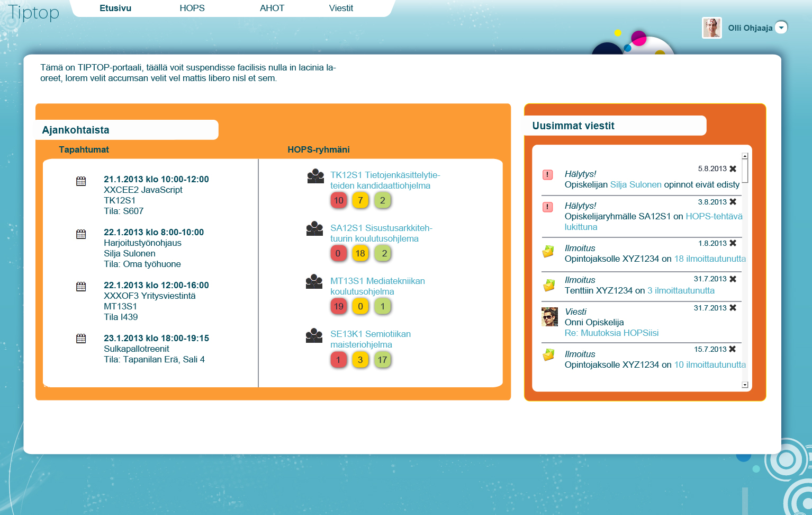Click yellow badge 0 under MT13S1
The width and height of the screenshot is (812, 515).
point(360,306)
